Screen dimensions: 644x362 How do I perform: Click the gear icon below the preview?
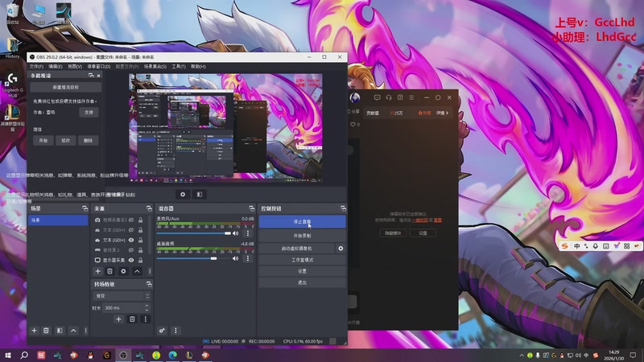(183, 194)
